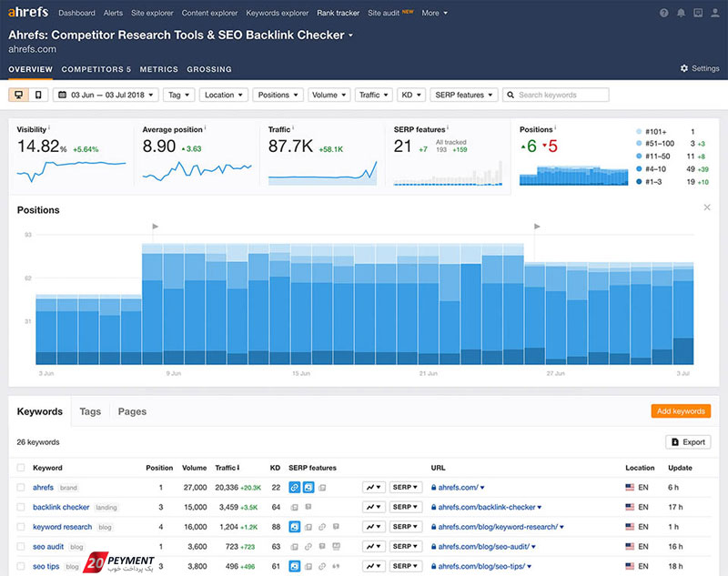Toggle #4–10 positions legend item
Image resolution: width=728 pixels, height=576 pixels.
pyautogui.click(x=652, y=169)
